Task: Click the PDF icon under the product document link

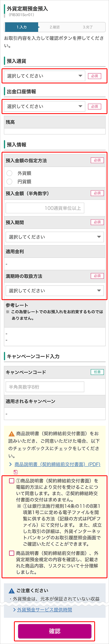Action: (16, 472)
